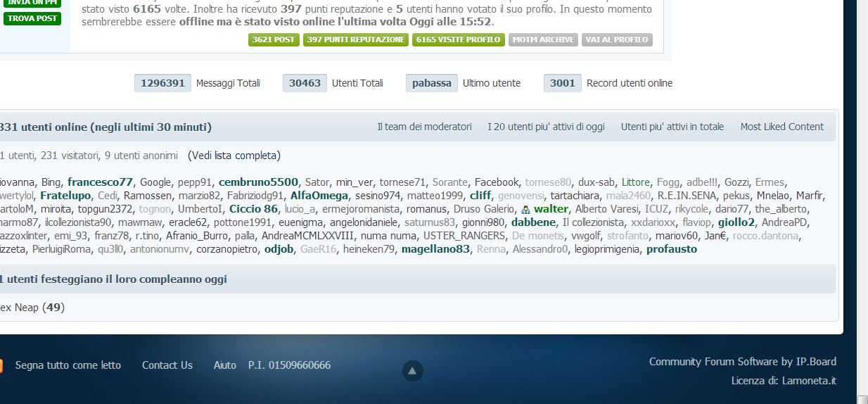
Task: Open user cembruno5500's profile
Action: tap(258, 182)
